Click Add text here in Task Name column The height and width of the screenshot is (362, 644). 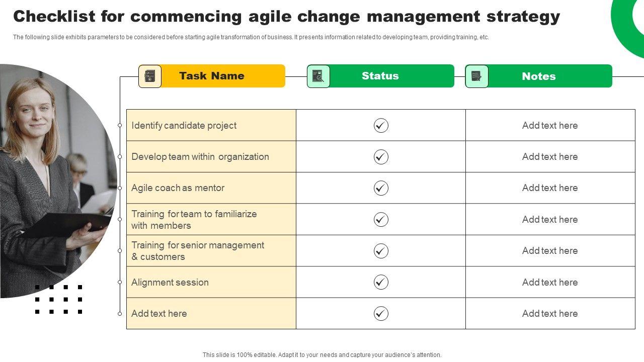159,314
